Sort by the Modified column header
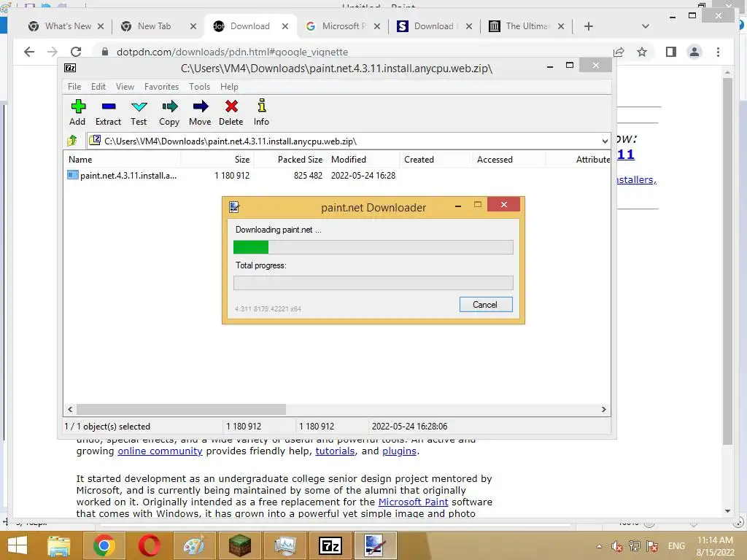Image resolution: width=747 pixels, height=560 pixels. point(363,160)
